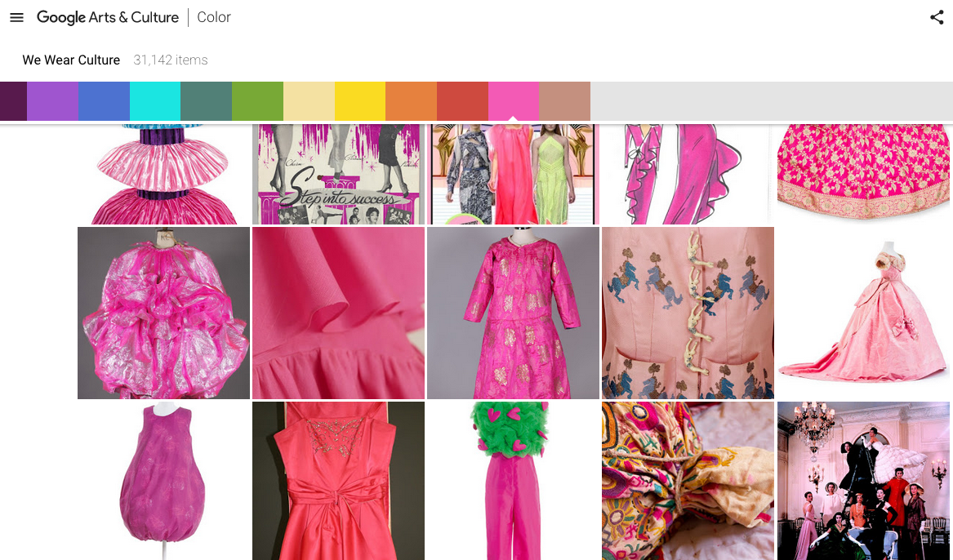Pick the bright yellow color swatch
This screenshot has width=953, height=560.
(x=359, y=101)
